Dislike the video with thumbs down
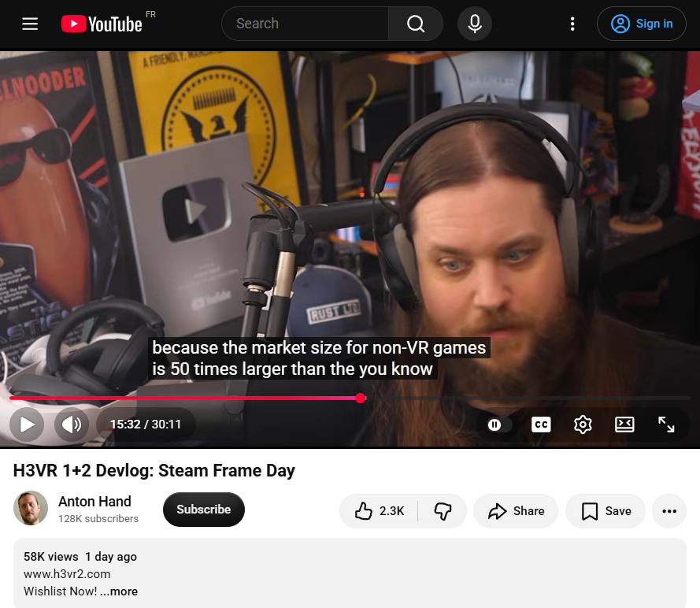Viewport: 700px width, 608px height. [x=443, y=510]
